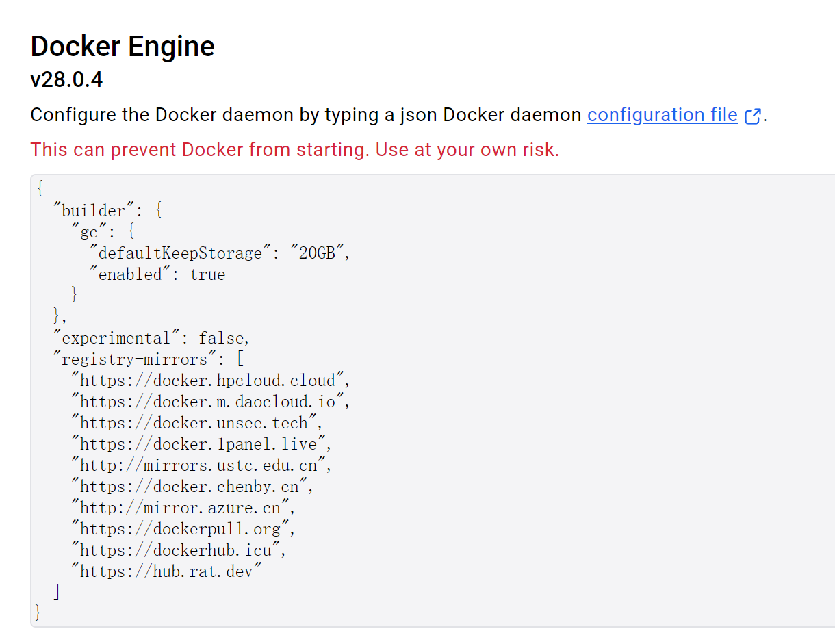Click the docker.chenby.cn mirror entry

click(192, 487)
